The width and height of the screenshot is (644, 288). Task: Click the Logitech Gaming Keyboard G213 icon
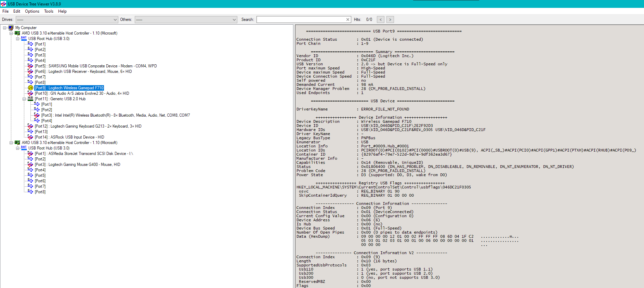(30, 126)
